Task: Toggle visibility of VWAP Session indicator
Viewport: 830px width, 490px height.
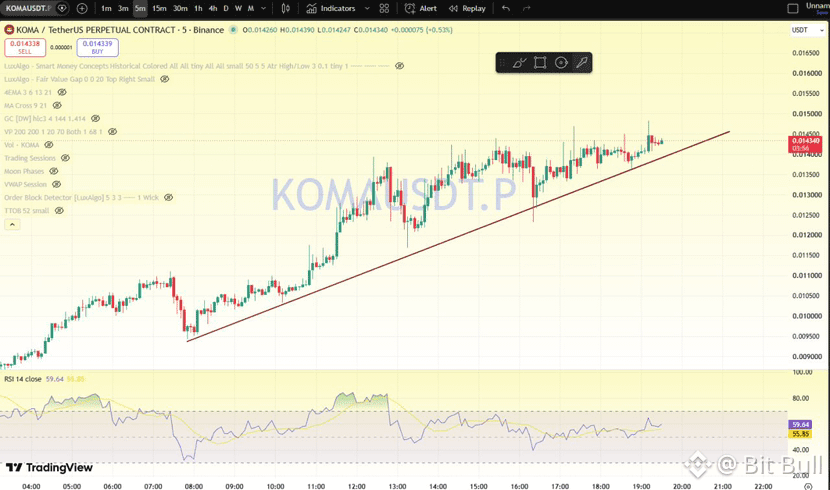Action: coord(57,184)
